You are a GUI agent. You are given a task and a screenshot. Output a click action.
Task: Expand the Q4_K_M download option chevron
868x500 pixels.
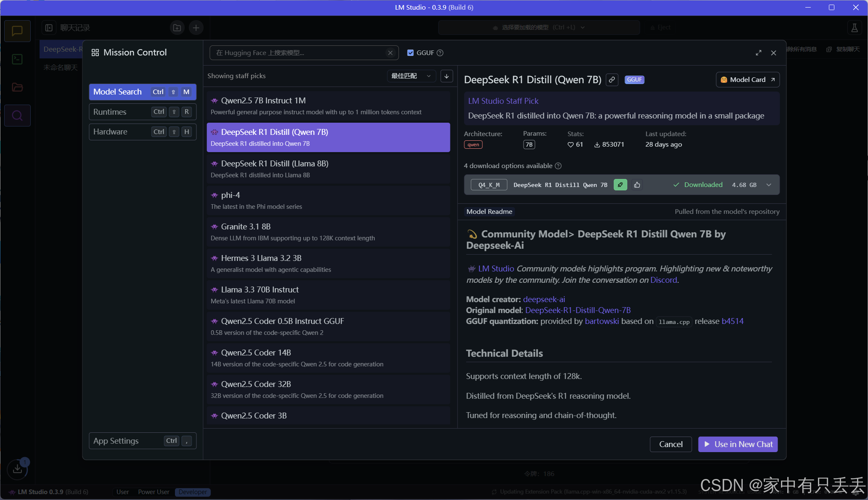click(769, 185)
